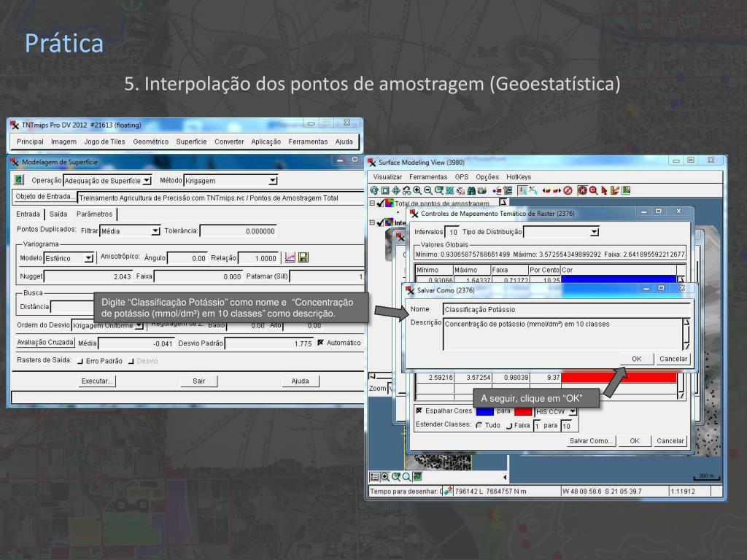Click the binoculars search icon
The image size is (747, 560).
pyautogui.click(x=471, y=190)
